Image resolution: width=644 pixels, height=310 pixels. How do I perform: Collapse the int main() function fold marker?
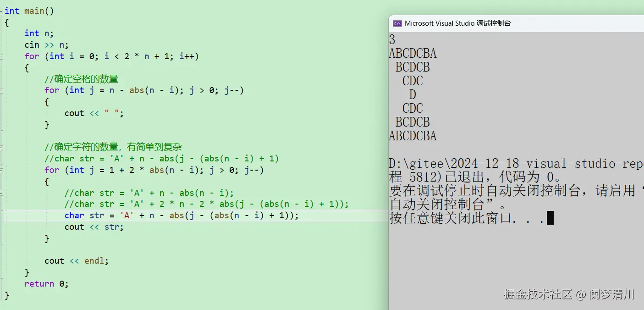coord(2,11)
